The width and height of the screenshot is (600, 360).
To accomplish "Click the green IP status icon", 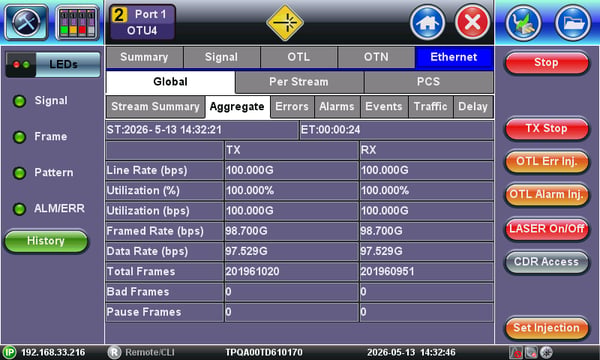I will [x=9, y=352].
